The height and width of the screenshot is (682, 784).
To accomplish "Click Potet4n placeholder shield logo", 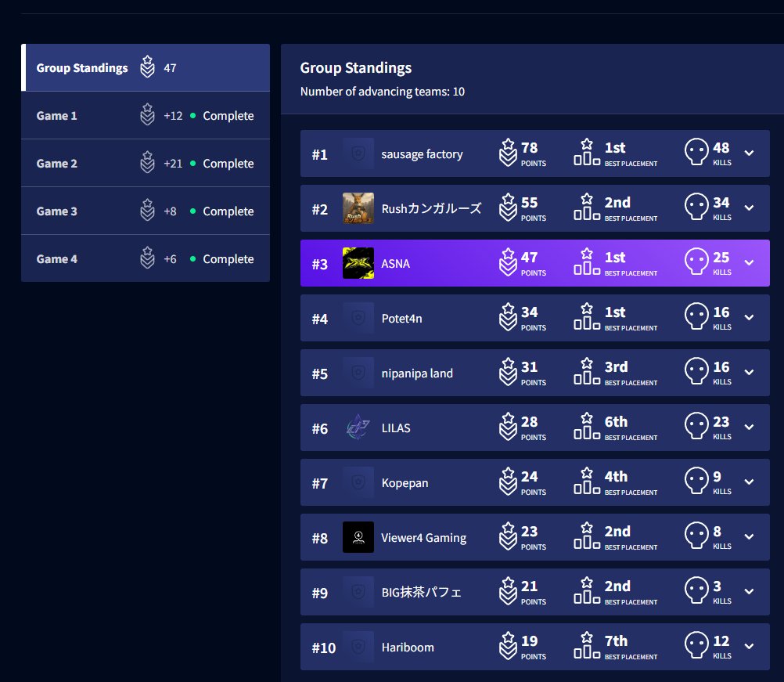I will [x=358, y=318].
